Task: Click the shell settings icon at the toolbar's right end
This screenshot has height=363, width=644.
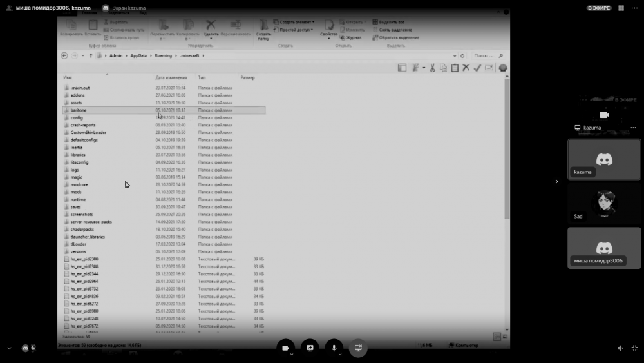Action: pyautogui.click(x=503, y=68)
